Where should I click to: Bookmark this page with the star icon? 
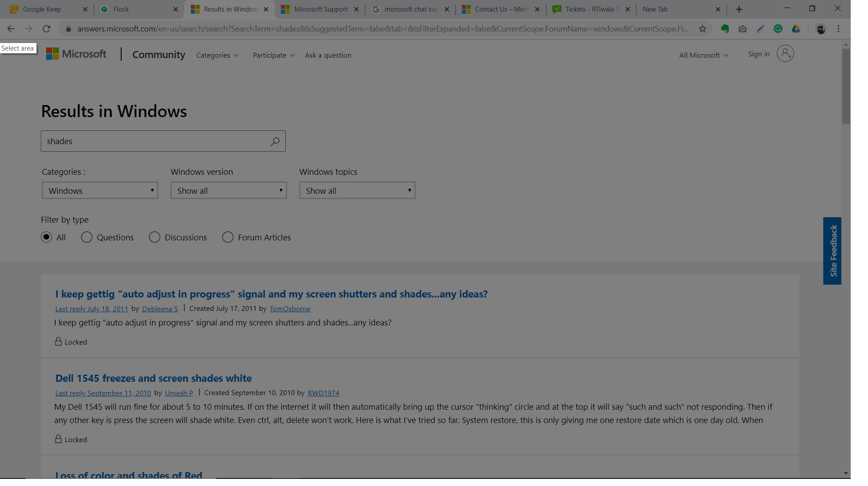pos(702,29)
